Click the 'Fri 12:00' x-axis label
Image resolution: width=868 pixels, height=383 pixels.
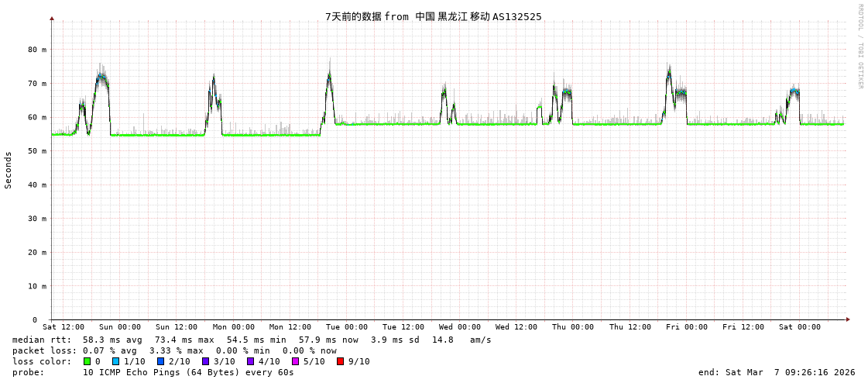743,327
